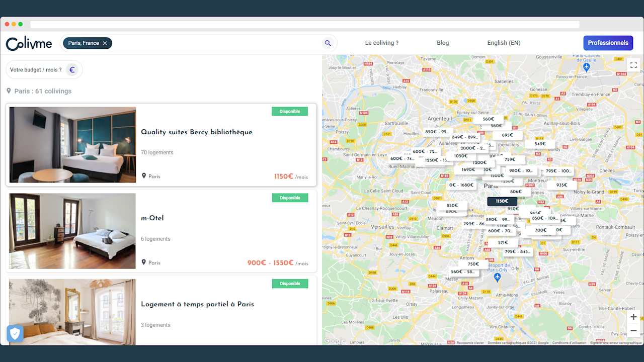Screen dimensions: 644x362
Task: Click '3 logements' text
Action: pyautogui.click(x=155, y=325)
